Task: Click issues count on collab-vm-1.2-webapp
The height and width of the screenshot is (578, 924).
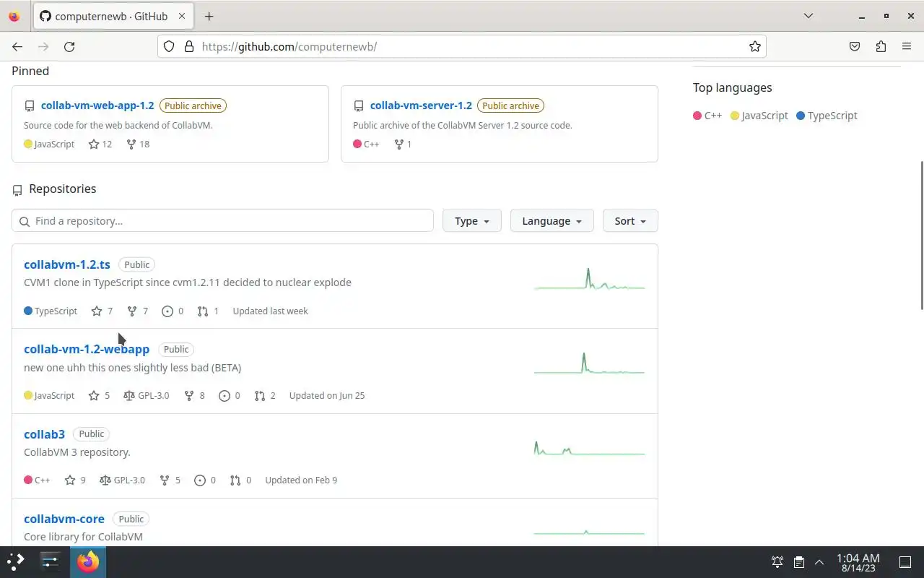Action: coord(230,395)
